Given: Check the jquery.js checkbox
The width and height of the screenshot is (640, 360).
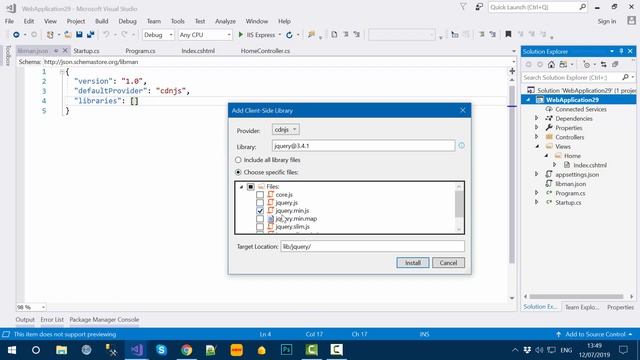Looking at the screenshot, I should [260, 202].
